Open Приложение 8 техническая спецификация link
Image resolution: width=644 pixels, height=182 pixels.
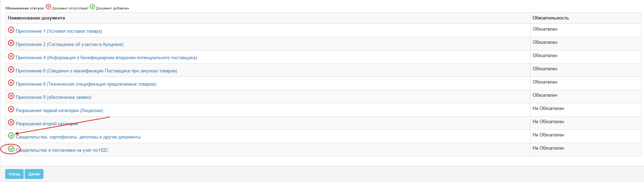(86, 84)
